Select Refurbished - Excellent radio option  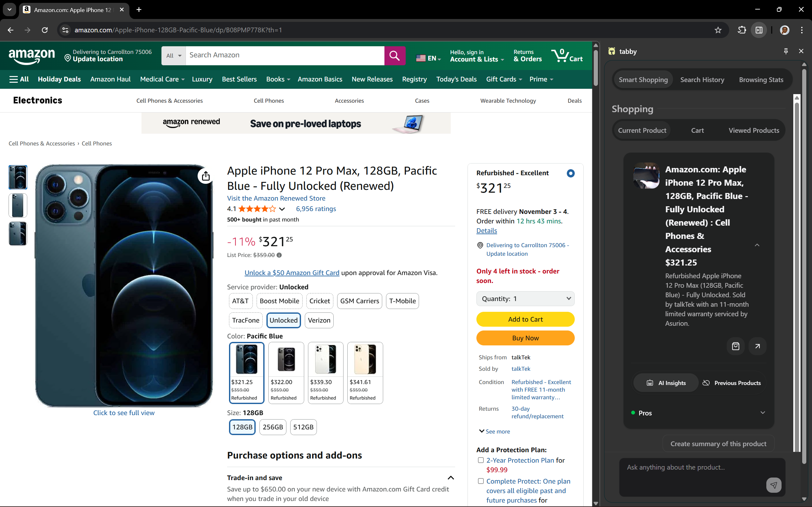point(570,173)
